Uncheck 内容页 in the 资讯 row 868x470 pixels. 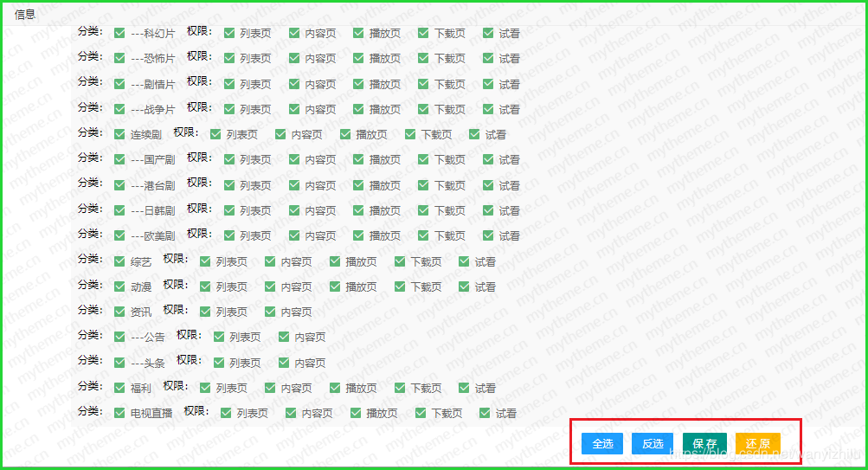pyautogui.click(x=270, y=312)
